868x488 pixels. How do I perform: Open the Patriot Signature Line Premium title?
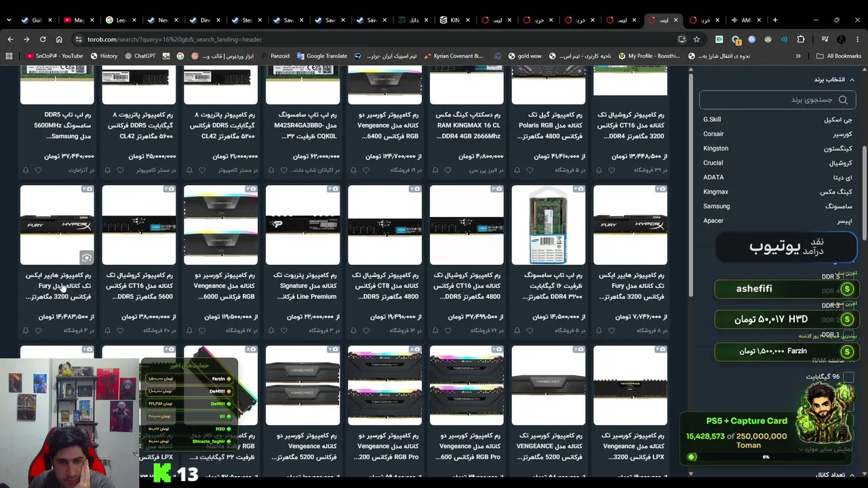[304, 286]
